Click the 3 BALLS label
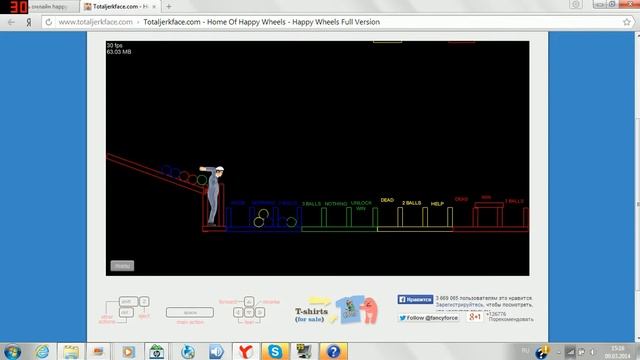The image size is (640, 360). pos(311,204)
